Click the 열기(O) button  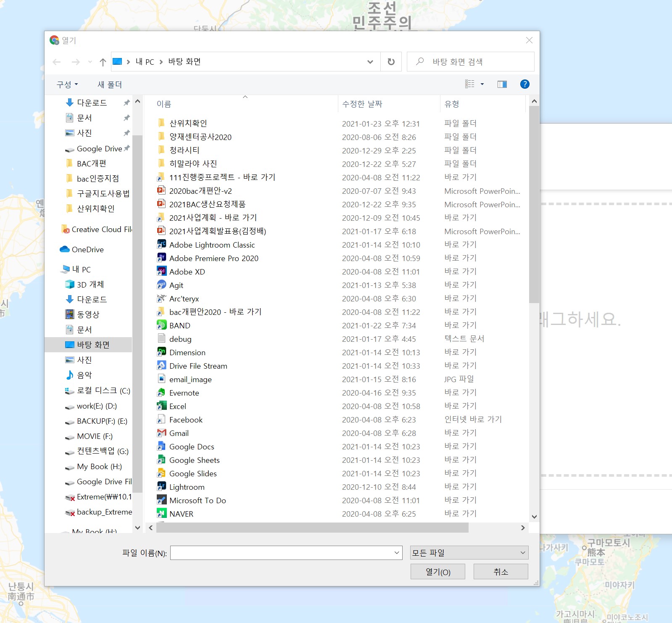pyautogui.click(x=438, y=572)
